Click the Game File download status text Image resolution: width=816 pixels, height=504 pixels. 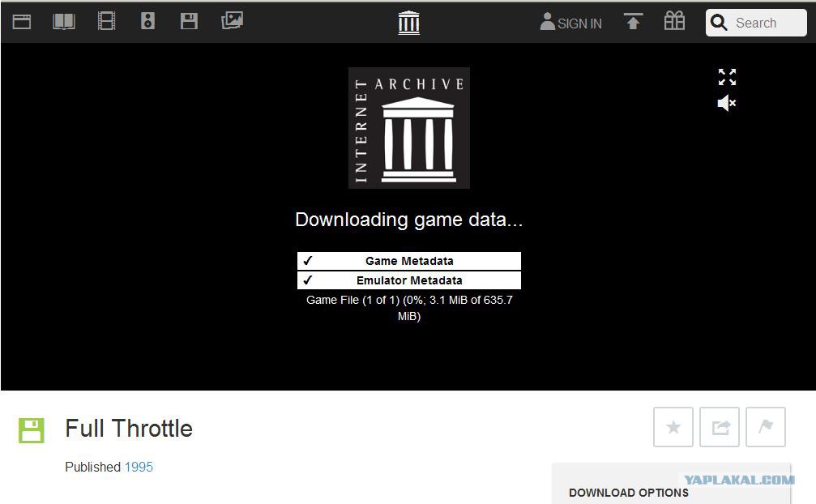(x=409, y=308)
